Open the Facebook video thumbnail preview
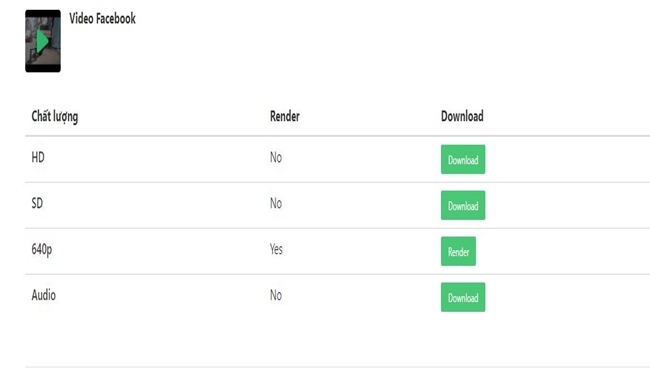The width and height of the screenshot is (650, 390). tap(43, 41)
